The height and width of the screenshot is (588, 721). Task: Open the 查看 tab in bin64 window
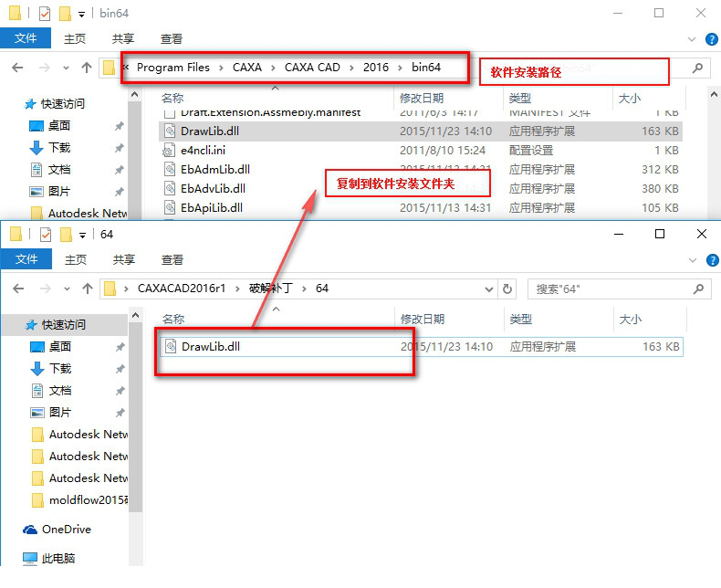point(171,38)
